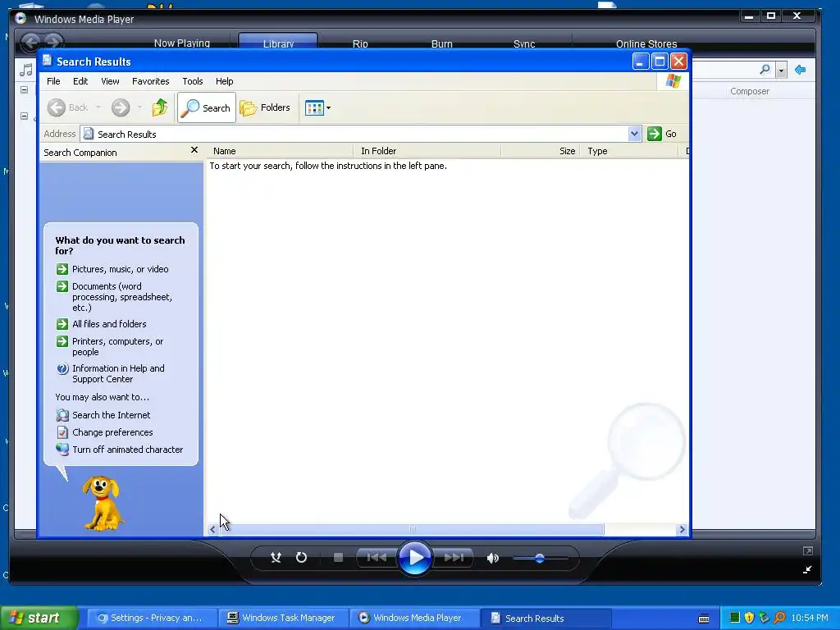The height and width of the screenshot is (630, 840).
Task: Show the Folders pane
Action: tap(265, 107)
